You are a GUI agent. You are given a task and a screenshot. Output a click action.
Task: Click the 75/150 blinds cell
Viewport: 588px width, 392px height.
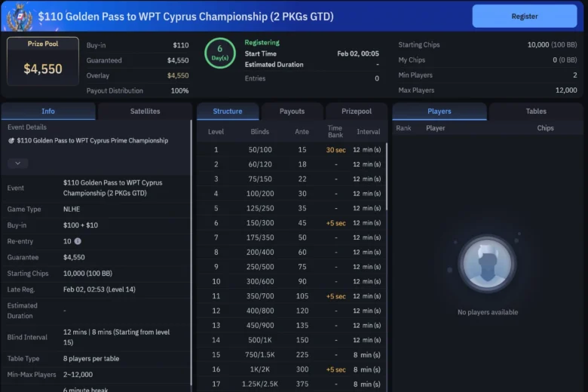click(x=260, y=179)
